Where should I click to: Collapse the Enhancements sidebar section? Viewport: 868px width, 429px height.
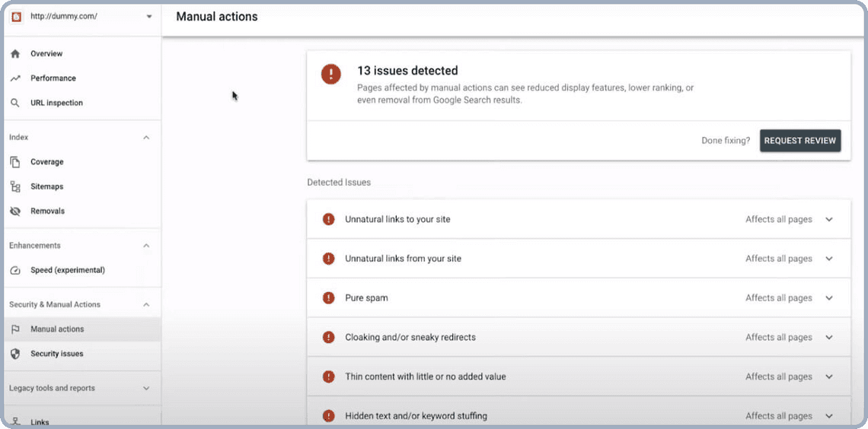146,246
